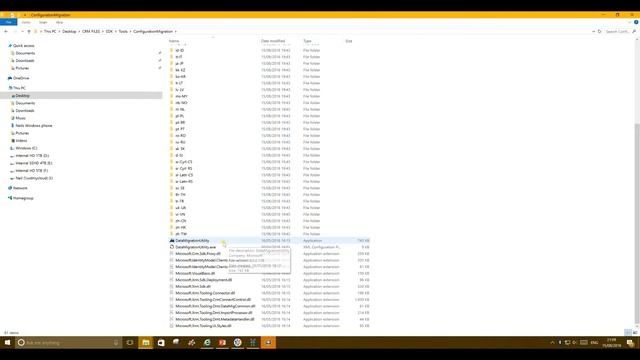Open the zh-HK folder

click(x=181, y=227)
